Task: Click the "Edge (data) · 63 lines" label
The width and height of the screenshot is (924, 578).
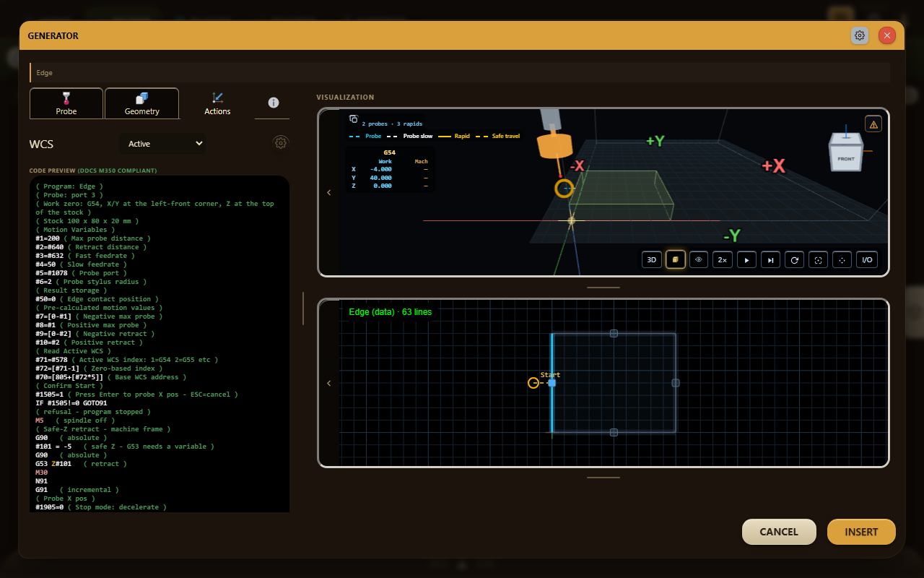Action: [x=390, y=312]
